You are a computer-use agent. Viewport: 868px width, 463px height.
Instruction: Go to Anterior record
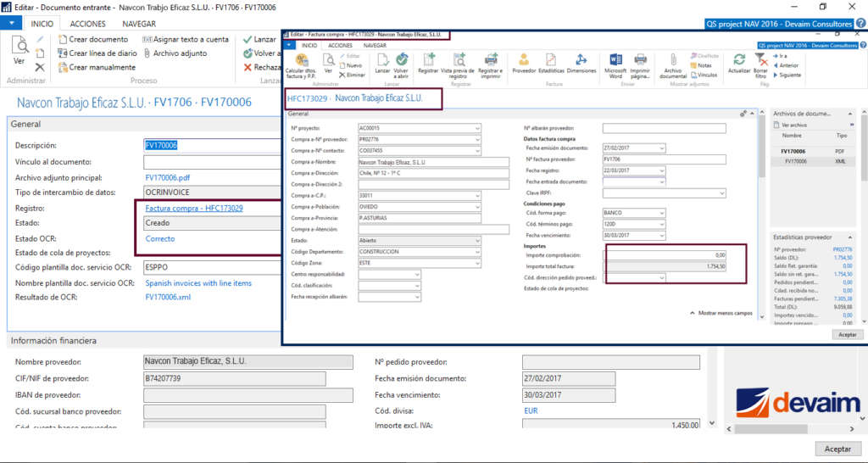pos(786,65)
